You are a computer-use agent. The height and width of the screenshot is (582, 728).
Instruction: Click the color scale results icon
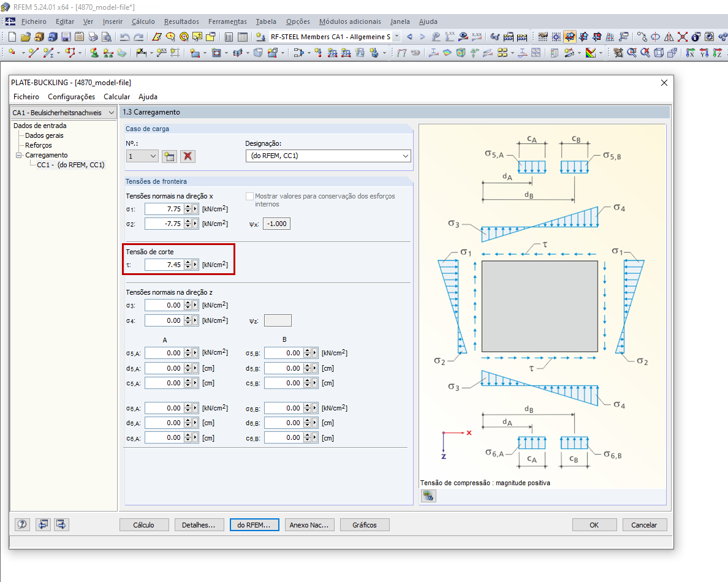pos(591,53)
